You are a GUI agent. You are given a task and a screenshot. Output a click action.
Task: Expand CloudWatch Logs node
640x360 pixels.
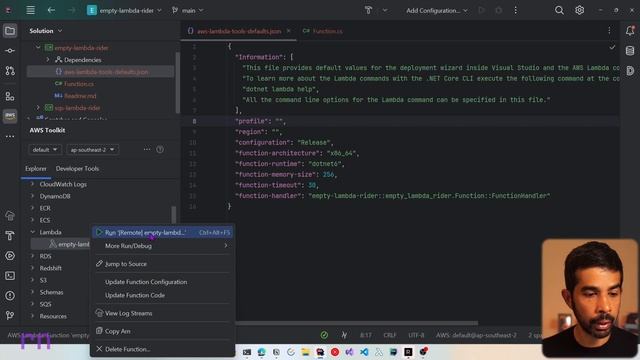[33, 184]
